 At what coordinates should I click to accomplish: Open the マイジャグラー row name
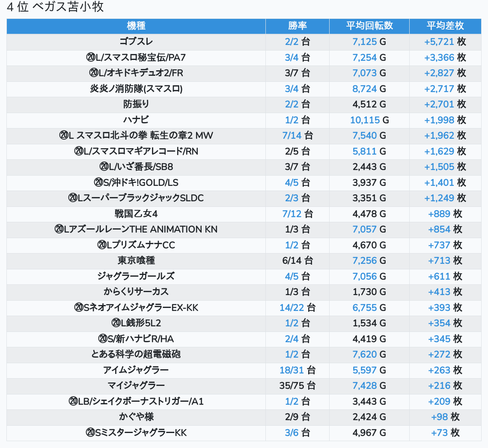(x=136, y=386)
